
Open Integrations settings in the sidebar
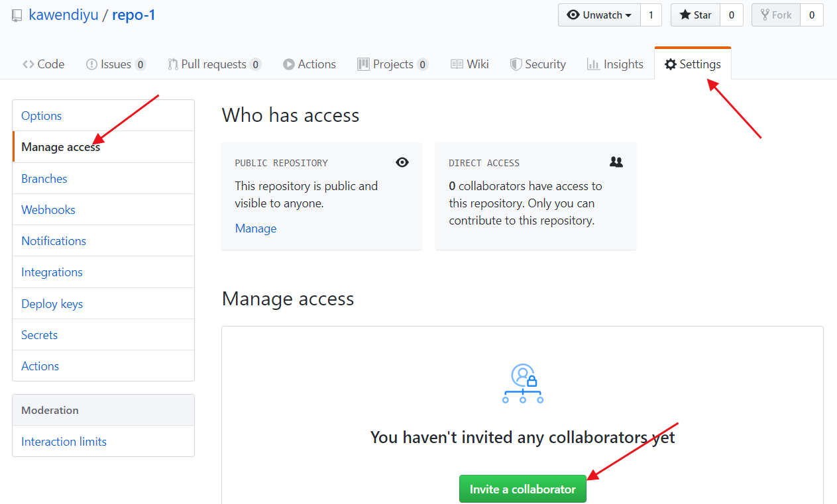(103, 272)
